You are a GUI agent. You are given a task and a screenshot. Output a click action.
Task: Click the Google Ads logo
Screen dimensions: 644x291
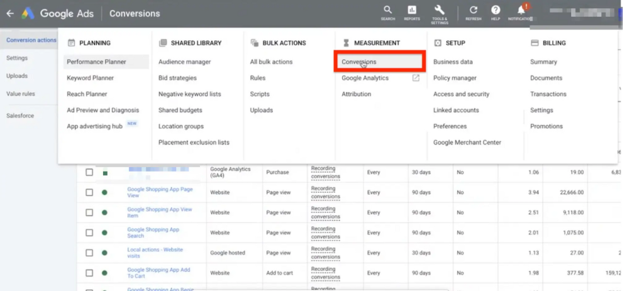point(28,14)
